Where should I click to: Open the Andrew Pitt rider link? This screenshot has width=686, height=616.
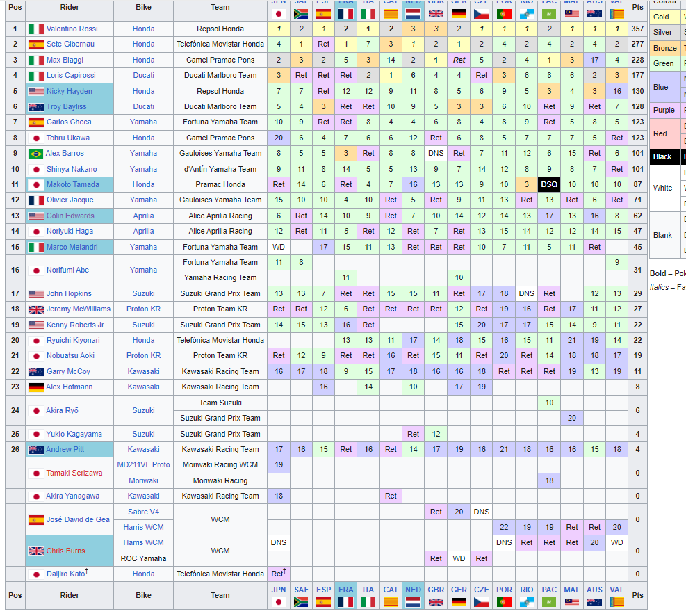click(x=65, y=450)
